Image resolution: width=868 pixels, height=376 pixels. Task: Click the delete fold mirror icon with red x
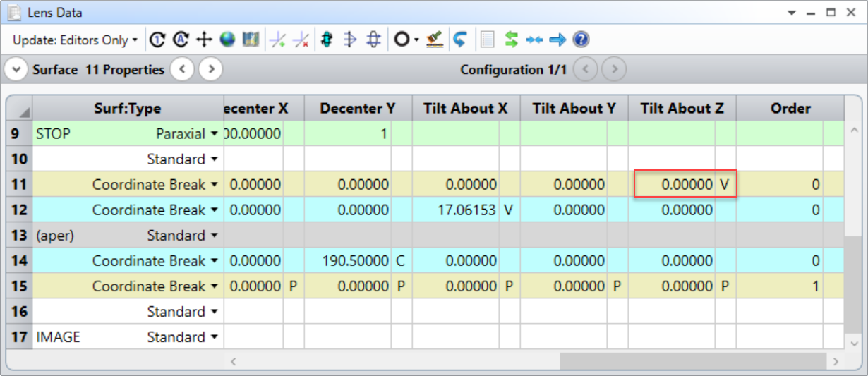pyautogui.click(x=301, y=40)
